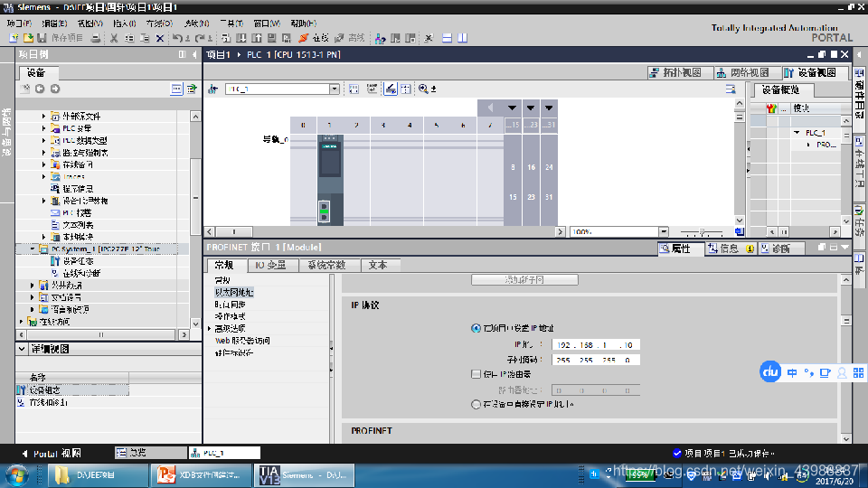Select Web 服务器访问 in properties navigation
The height and width of the screenshot is (488, 868).
click(242, 341)
